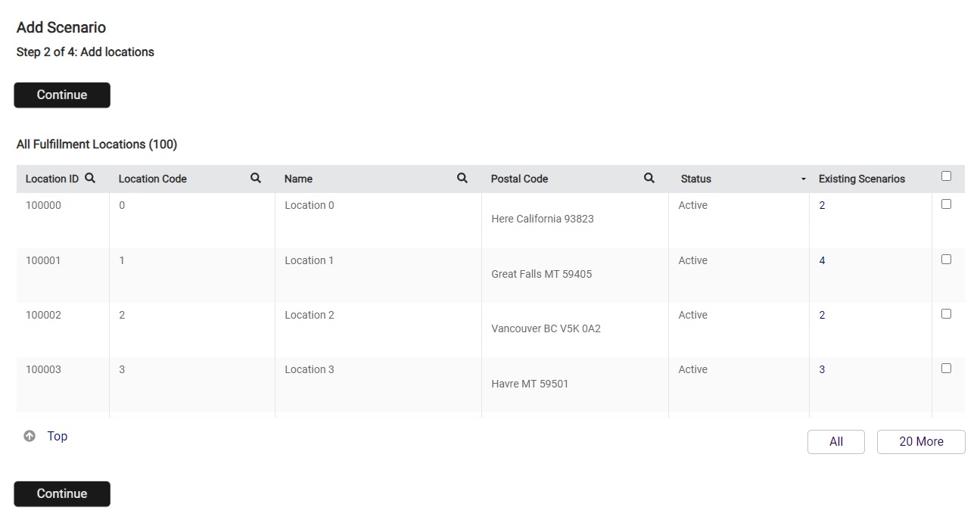Open the 4 existing scenarios for Location 1

tap(822, 260)
